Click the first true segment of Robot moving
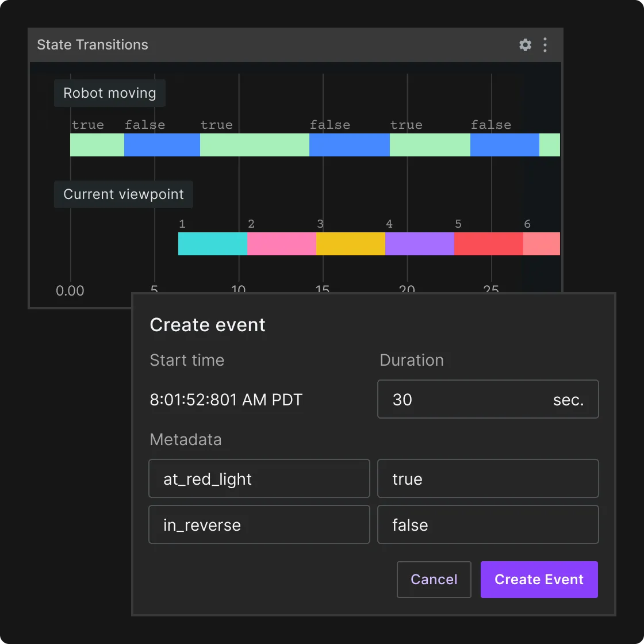 tap(97, 144)
